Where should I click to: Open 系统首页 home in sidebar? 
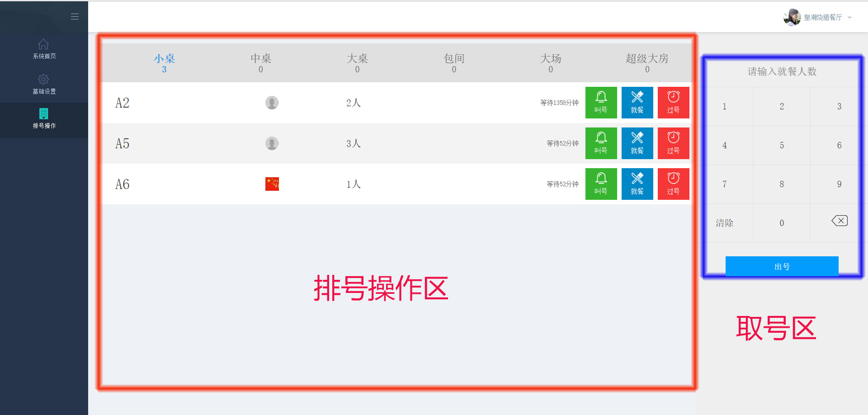point(44,49)
